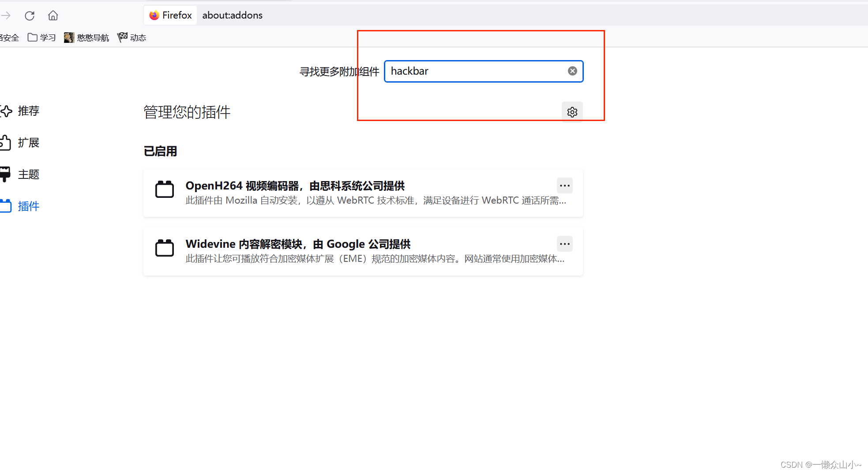868x473 pixels.
Task: Click the about:addons address bar
Action: (233, 15)
